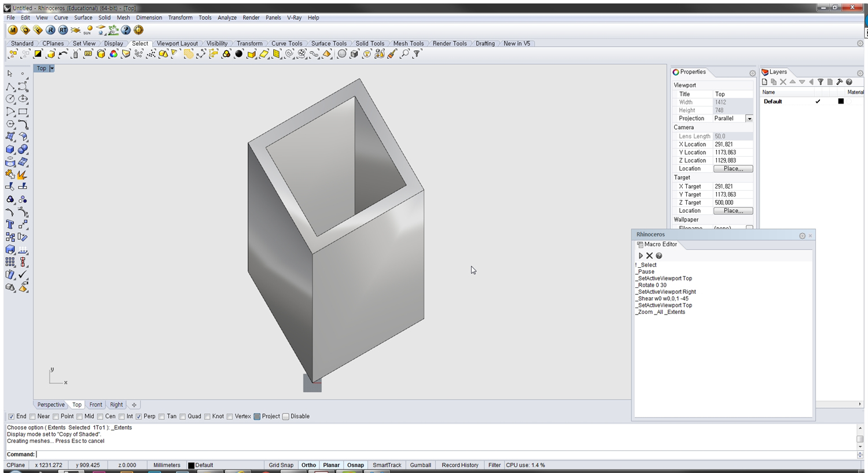The height and width of the screenshot is (473, 868).
Task: Click the Check objects checkmark tool
Action: click(23, 275)
